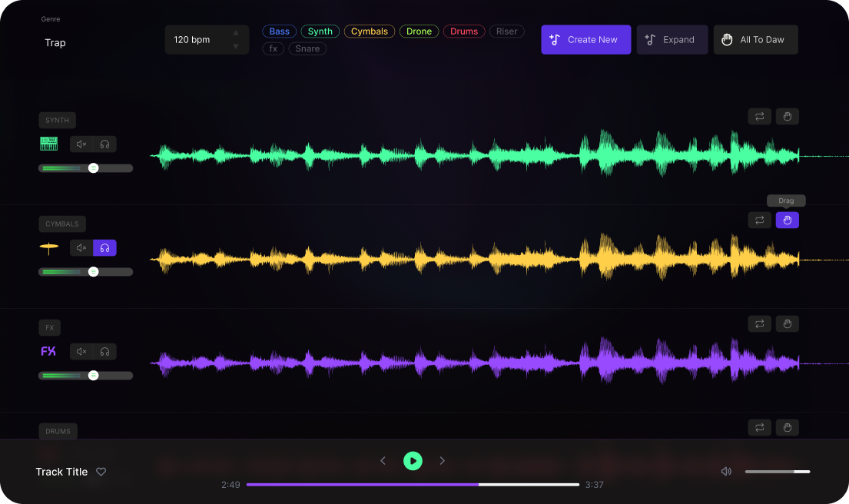Decrease the bpm with the down arrow
This screenshot has width=849, height=504.
(x=236, y=47)
